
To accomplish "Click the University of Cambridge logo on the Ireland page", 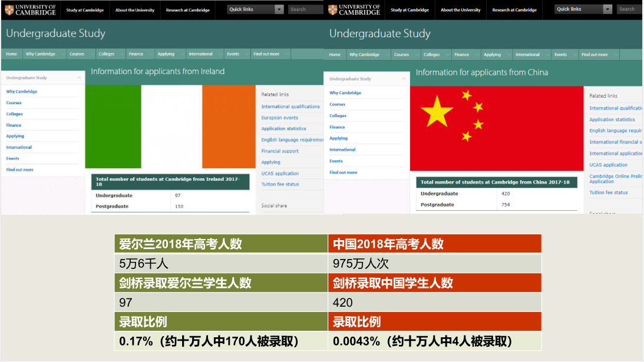I will pos(30,9).
